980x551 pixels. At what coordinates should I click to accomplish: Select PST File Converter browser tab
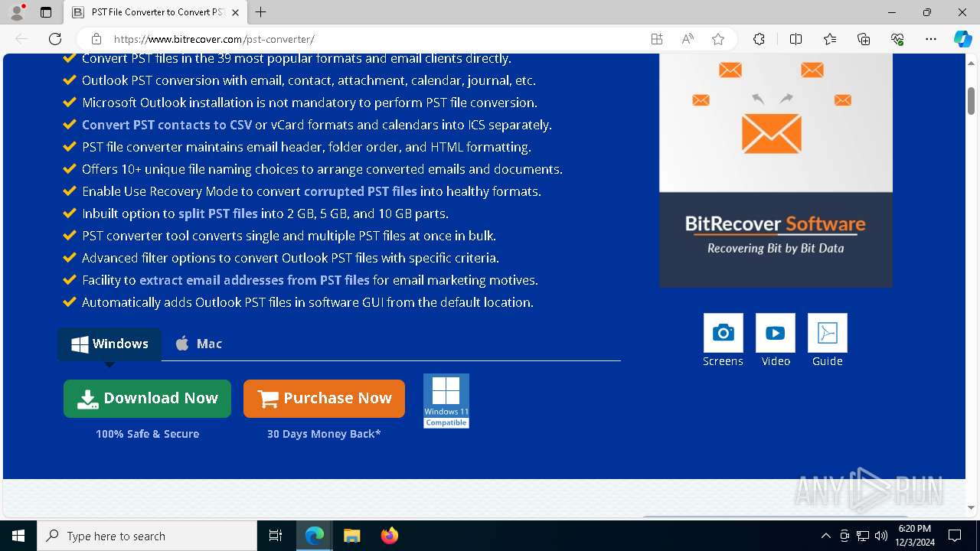tap(155, 12)
